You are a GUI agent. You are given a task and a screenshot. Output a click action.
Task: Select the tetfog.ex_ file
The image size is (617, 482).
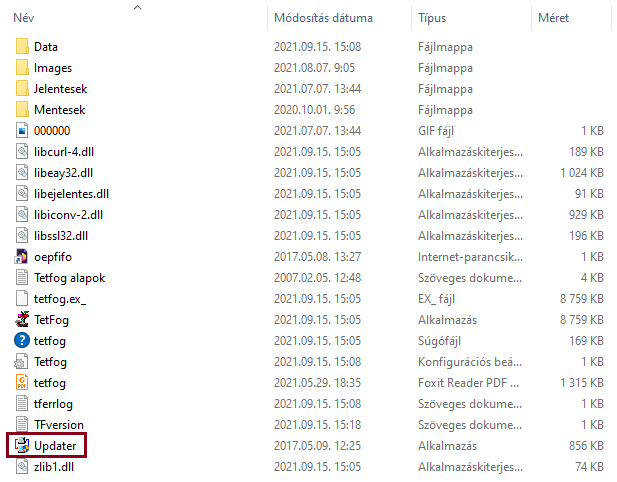click(60, 299)
